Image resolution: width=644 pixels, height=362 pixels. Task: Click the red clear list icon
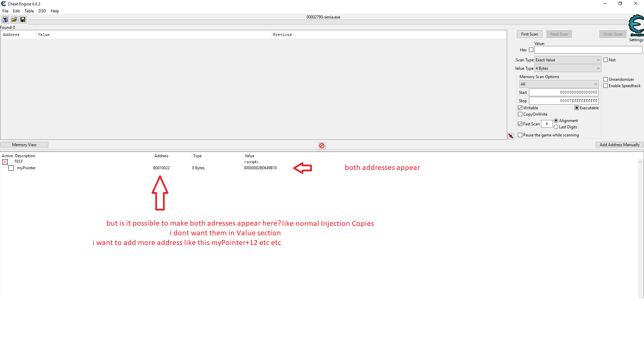pyautogui.click(x=322, y=146)
